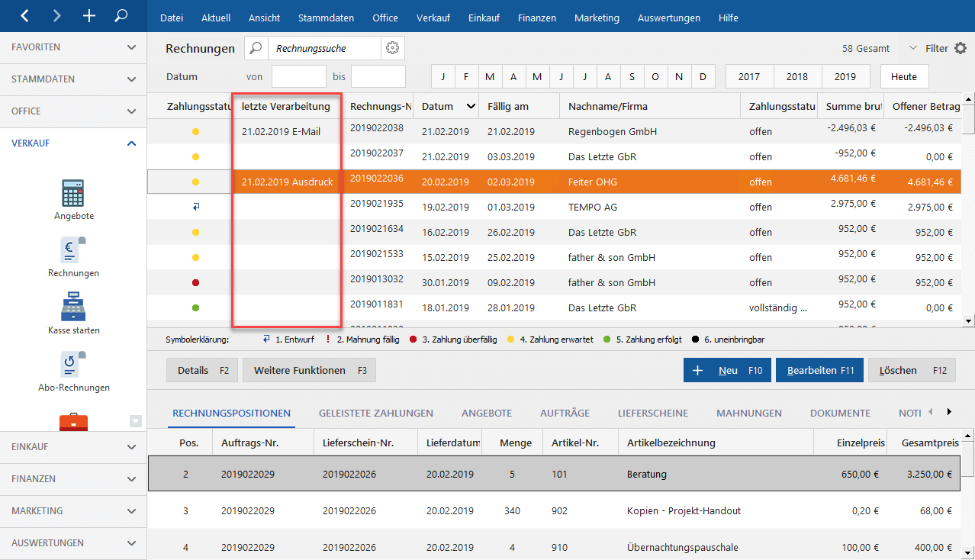The height and width of the screenshot is (560, 975).
Task: Click the Rechnungssuche search field
Action: pyautogui.click(x=323, y=48)
